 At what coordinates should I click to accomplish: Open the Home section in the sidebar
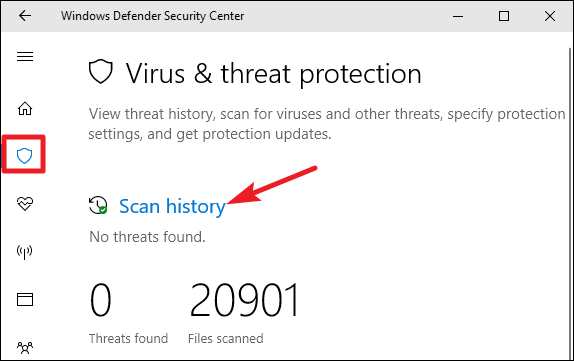[25, 108]
